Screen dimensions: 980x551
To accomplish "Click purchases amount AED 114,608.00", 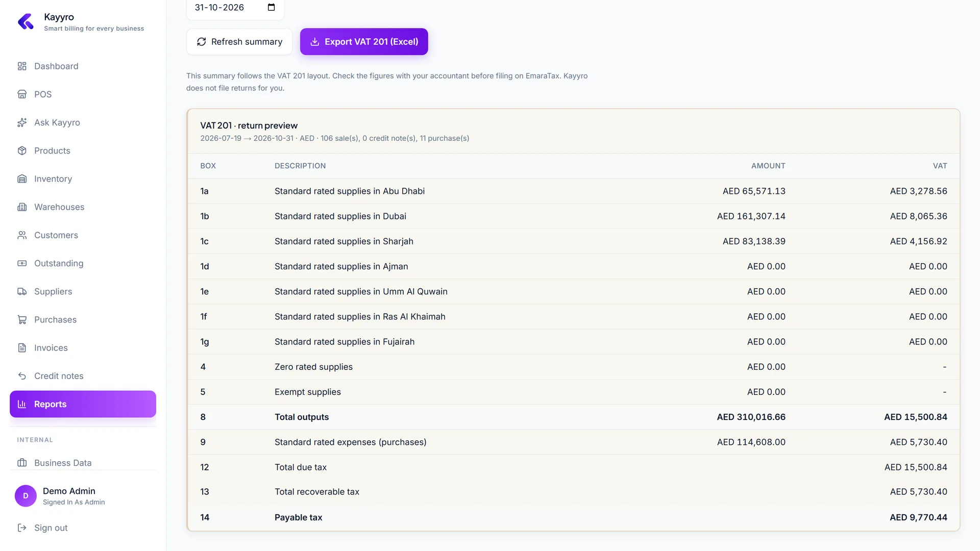I will (751, 442).
